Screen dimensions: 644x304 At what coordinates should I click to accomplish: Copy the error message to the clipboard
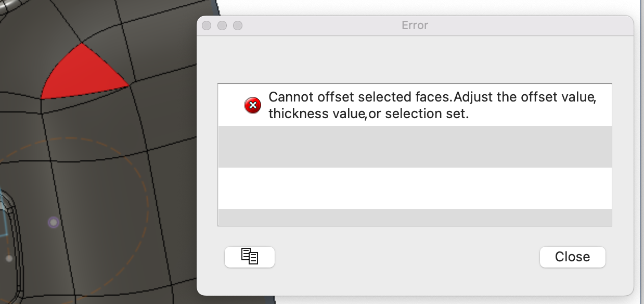click(250, 257)
